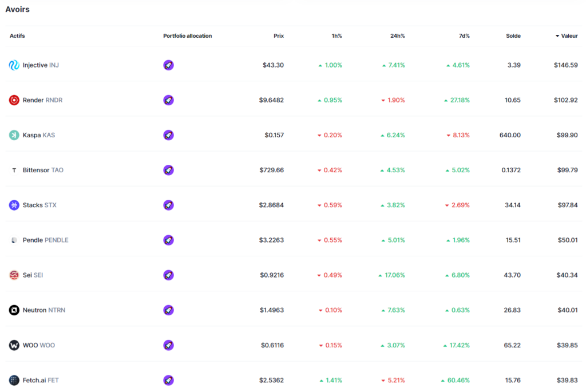Open portfolio allocation chart for Kaspa

click(x=168, y=135)
